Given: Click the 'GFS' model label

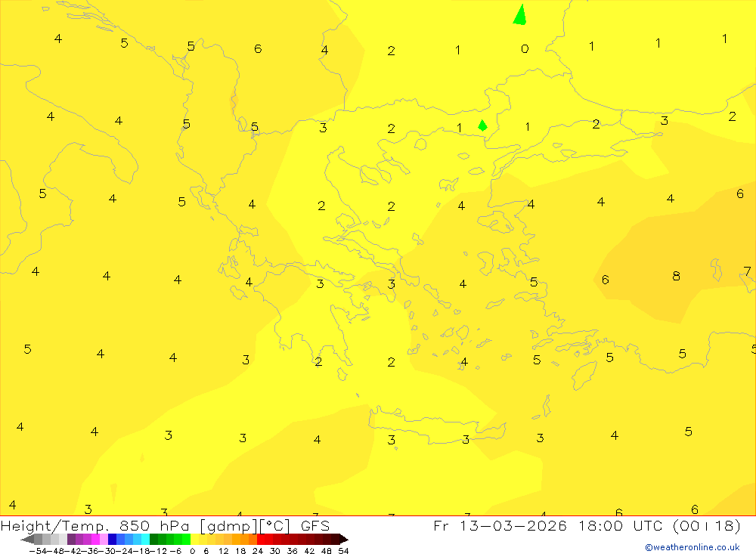Looking at the screenshot, I should click(314, 525).
